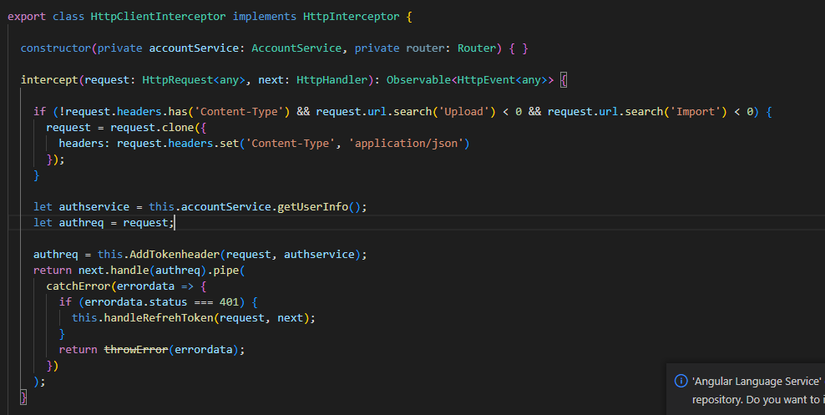The image size is (825, 415).
Task: Click HttpInterceptor after the implements keyword
Action: [351, 16]
